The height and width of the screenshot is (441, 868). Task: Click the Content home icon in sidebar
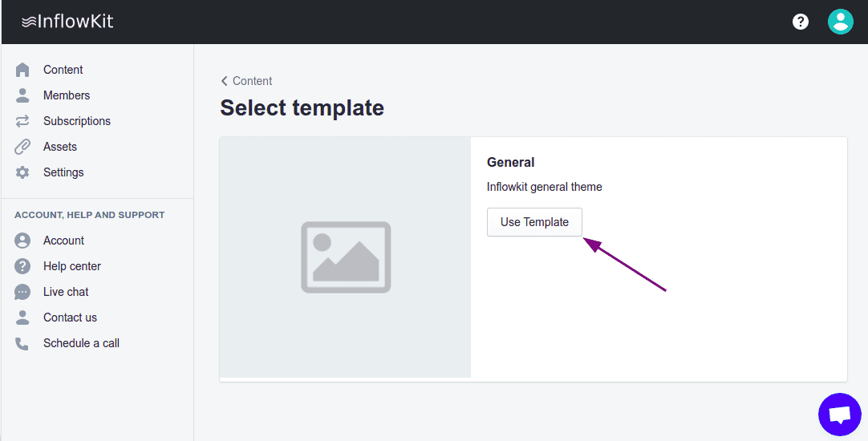22,70
